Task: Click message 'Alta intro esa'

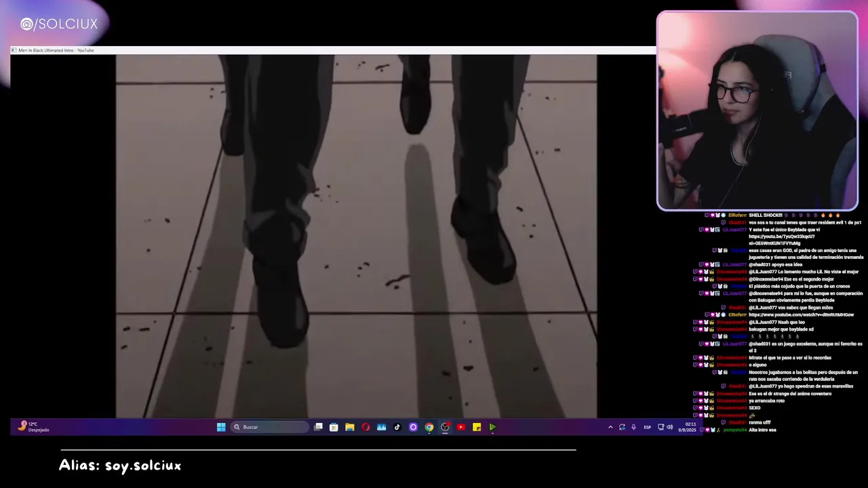Action: point(762,430)
